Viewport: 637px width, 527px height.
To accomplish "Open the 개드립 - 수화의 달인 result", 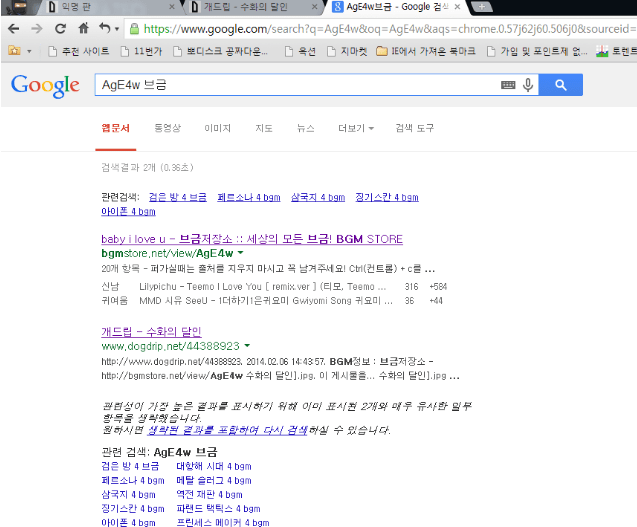I will (151, 332).
